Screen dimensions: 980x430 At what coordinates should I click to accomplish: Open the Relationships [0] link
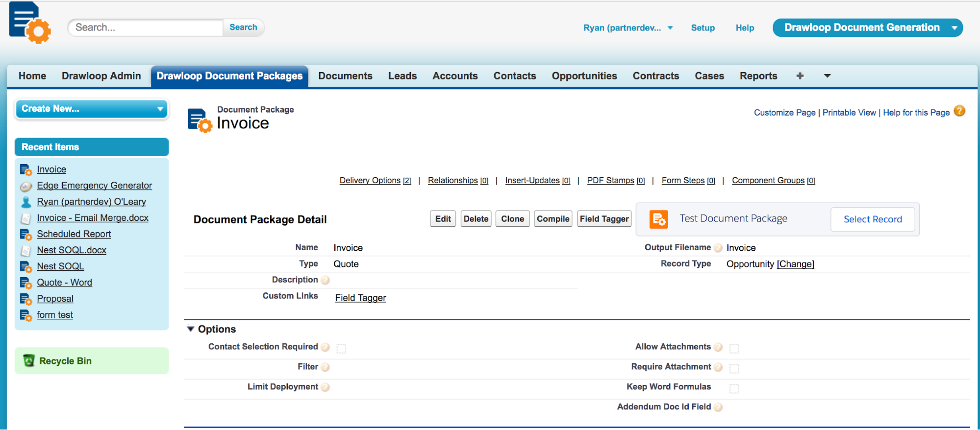[x=458, y=181]
